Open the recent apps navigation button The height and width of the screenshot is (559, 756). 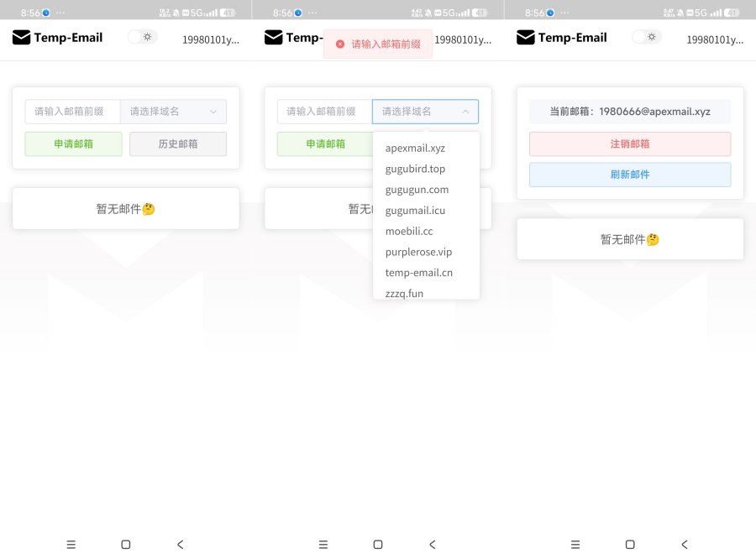click(71, 544)
